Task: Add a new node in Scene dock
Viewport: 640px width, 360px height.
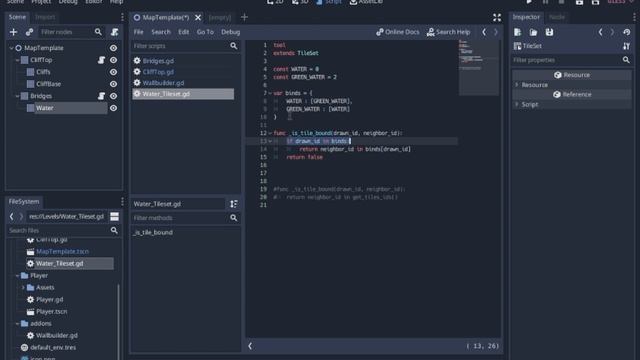Action: [x=13, y=32]
